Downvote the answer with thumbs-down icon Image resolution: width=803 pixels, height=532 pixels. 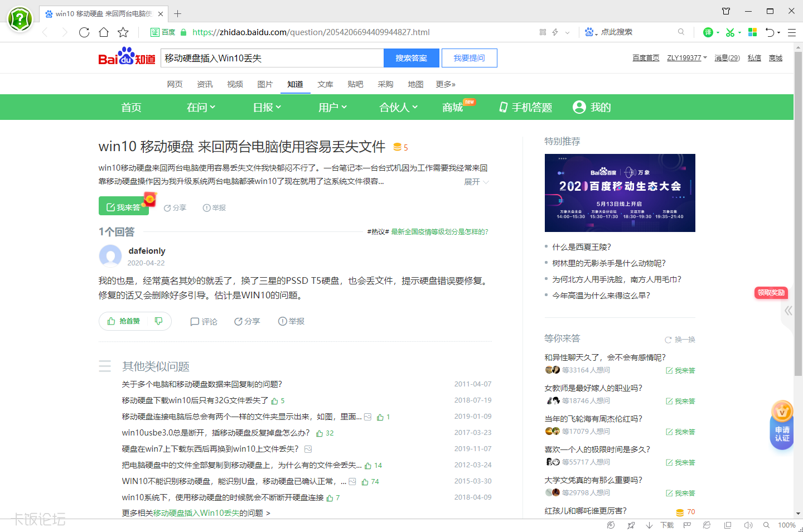[x=158, y=321]
